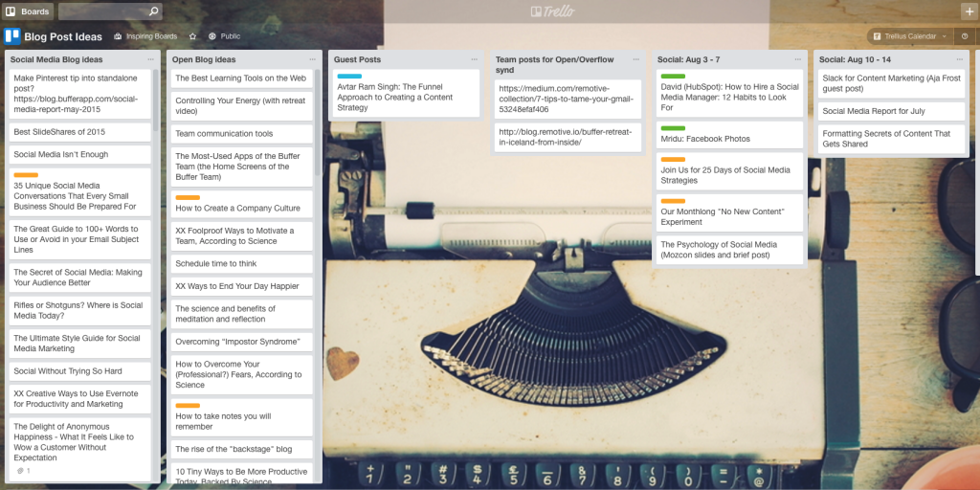Click the Blog Post Ideas board title

pos(63,37)
